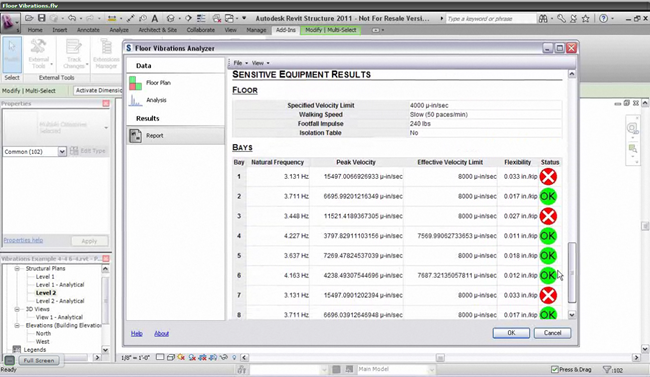Switch to the Annotate ribbon tab
This screenshot has width=650, height=377.
[x=88, y=30]
